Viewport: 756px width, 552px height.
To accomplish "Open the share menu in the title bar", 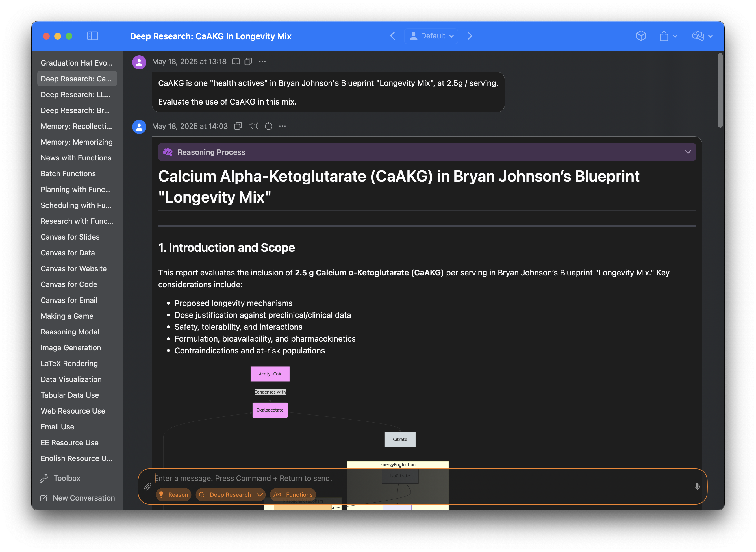I will coord(668,36).
